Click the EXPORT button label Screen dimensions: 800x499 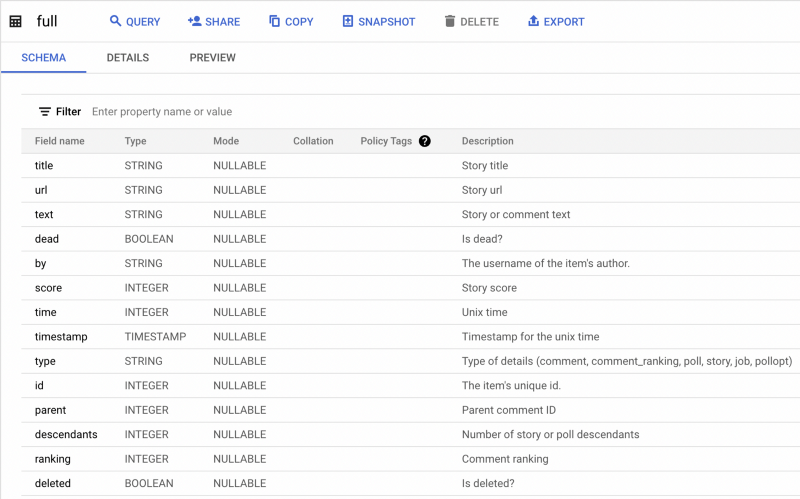point(564,22)
